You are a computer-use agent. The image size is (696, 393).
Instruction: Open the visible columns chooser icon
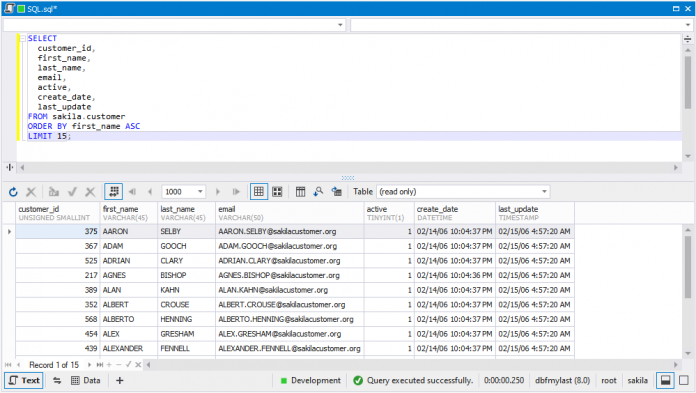tap(301, 192)
